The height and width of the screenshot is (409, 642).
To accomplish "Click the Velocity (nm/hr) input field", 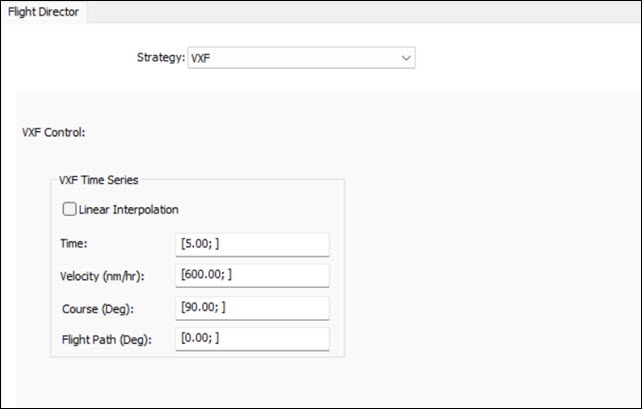I will 252,275.
